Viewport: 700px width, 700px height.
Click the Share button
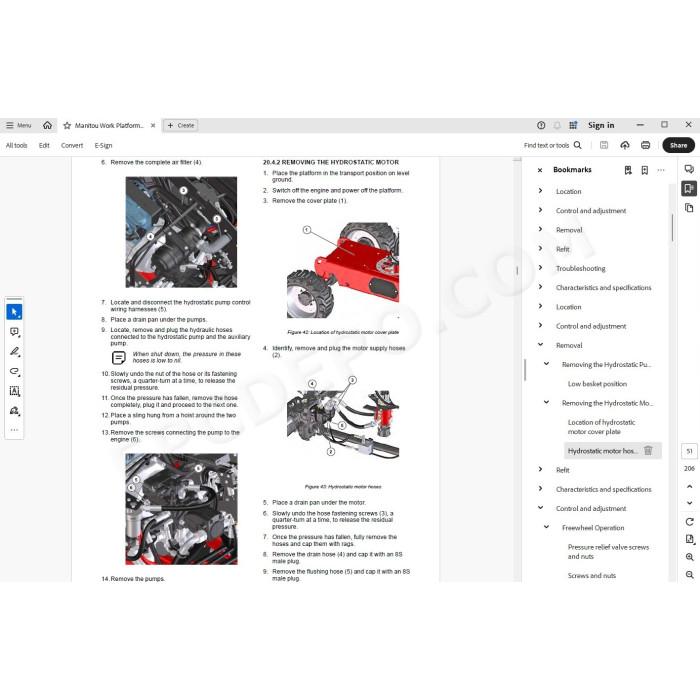coord(678,145)
